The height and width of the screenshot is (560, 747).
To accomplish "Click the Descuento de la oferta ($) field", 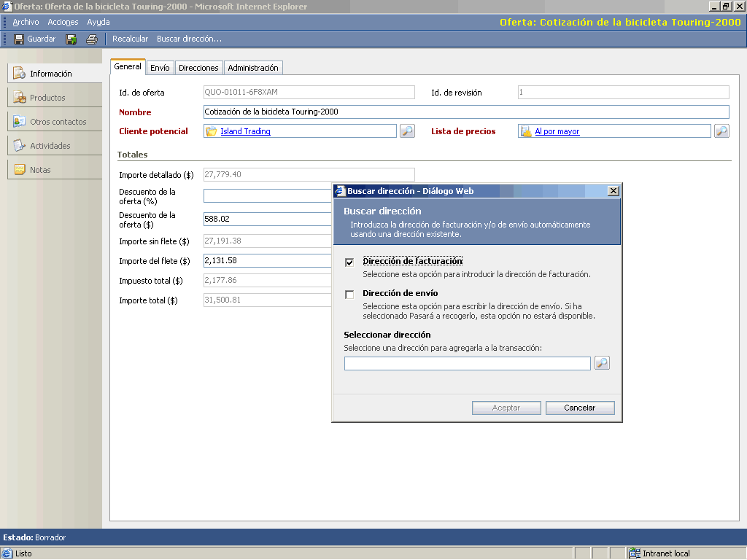I will coord(268,219).
